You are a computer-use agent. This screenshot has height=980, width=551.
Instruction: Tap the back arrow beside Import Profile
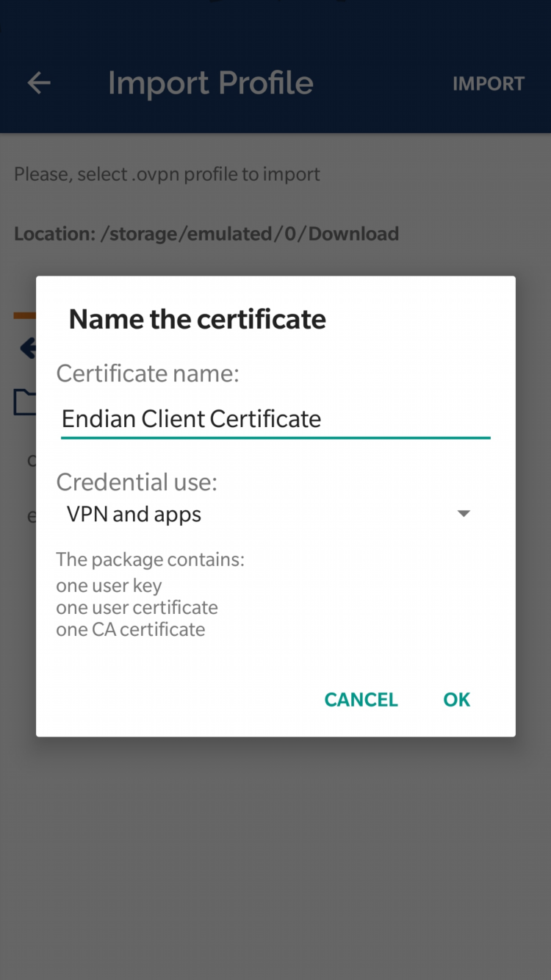[39, 83]
